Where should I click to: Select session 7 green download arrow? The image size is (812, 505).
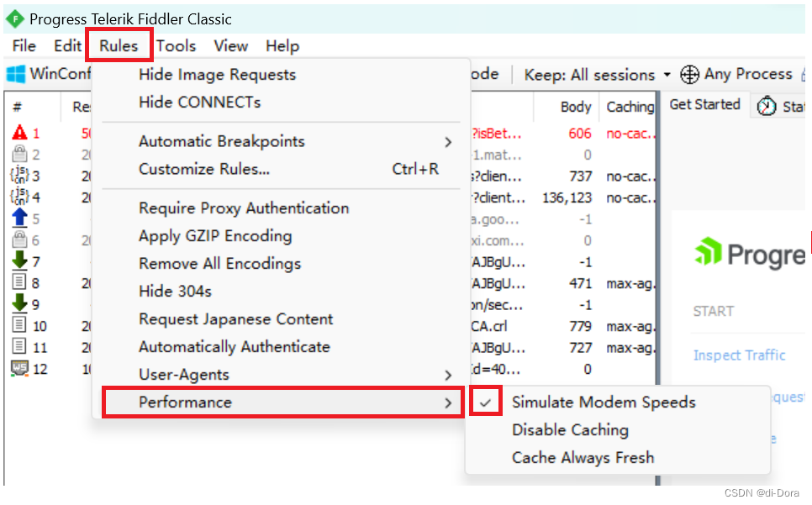[x=19, y=260]
